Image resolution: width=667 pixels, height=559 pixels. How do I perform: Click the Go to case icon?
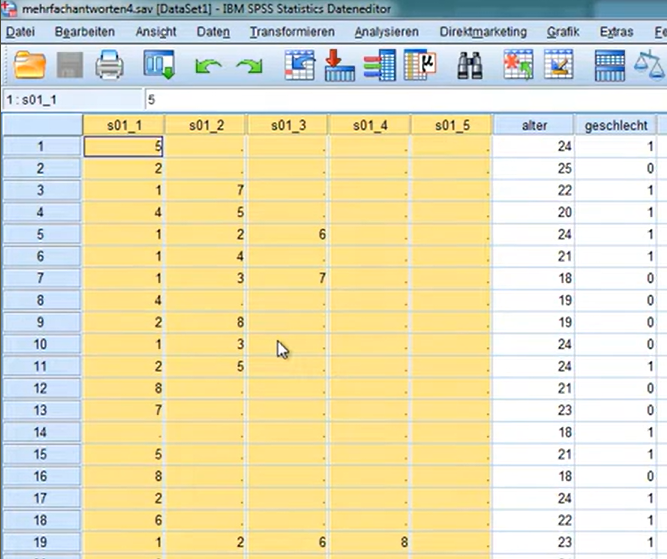click(x=299, y=66)
